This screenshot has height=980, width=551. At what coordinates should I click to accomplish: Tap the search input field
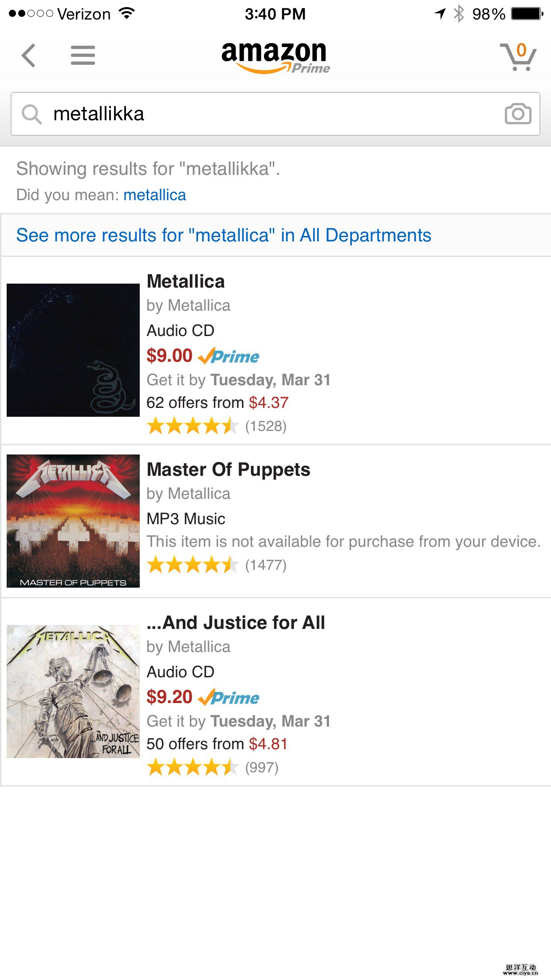tap(266, 114)
